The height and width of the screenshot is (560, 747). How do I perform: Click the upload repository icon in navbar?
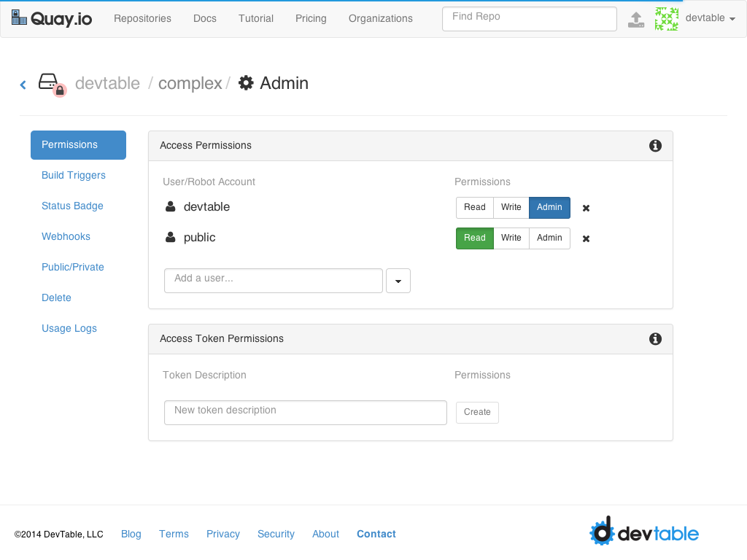coord(636,20)
